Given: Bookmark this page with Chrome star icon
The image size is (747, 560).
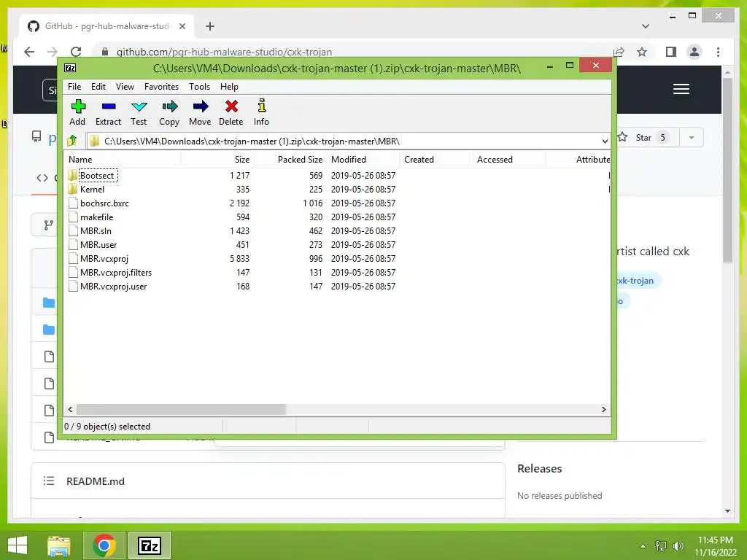Looking at the screenshot, I should pyautogui.click(x=642, y=52).
